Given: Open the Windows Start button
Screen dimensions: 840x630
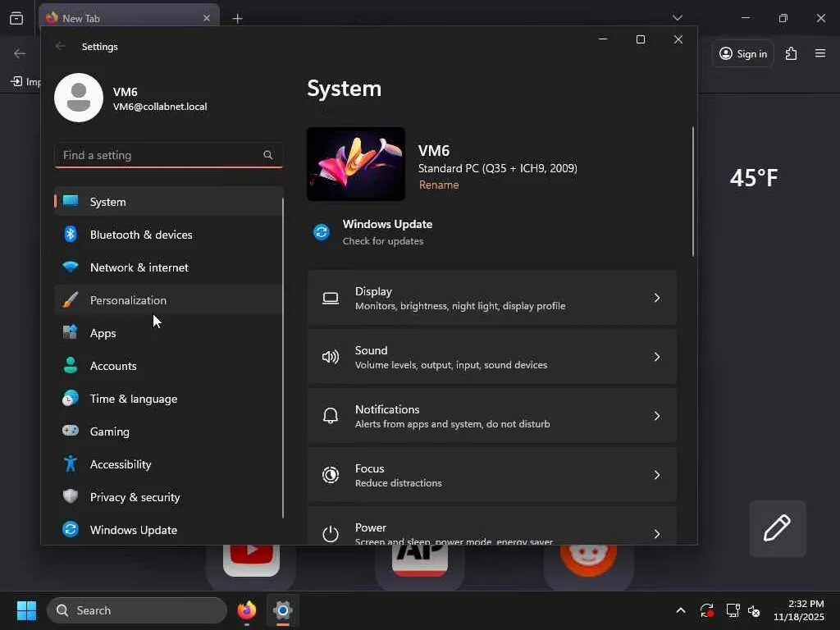Looking at the screenshot, I should click(x=26, y=610).
